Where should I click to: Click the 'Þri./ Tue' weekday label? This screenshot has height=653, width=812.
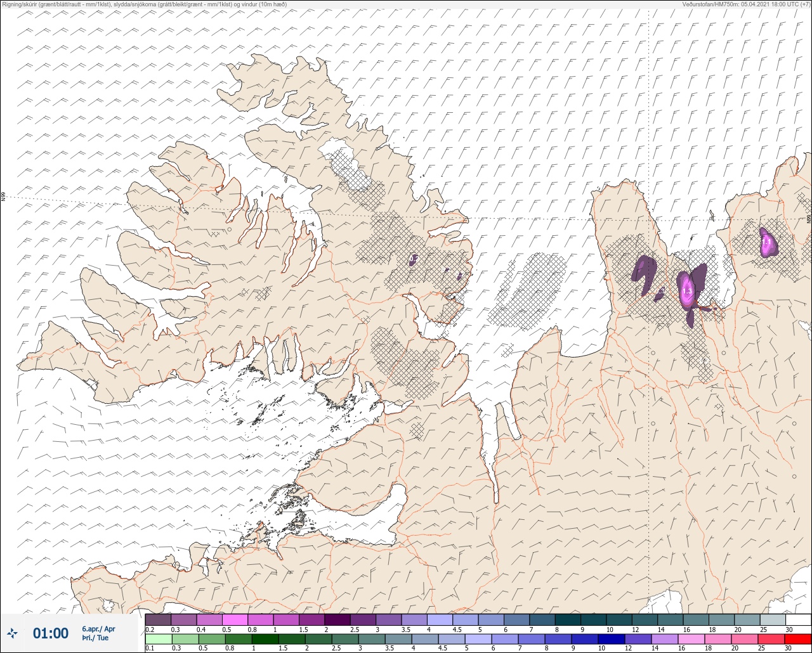(x=95, y=638)
